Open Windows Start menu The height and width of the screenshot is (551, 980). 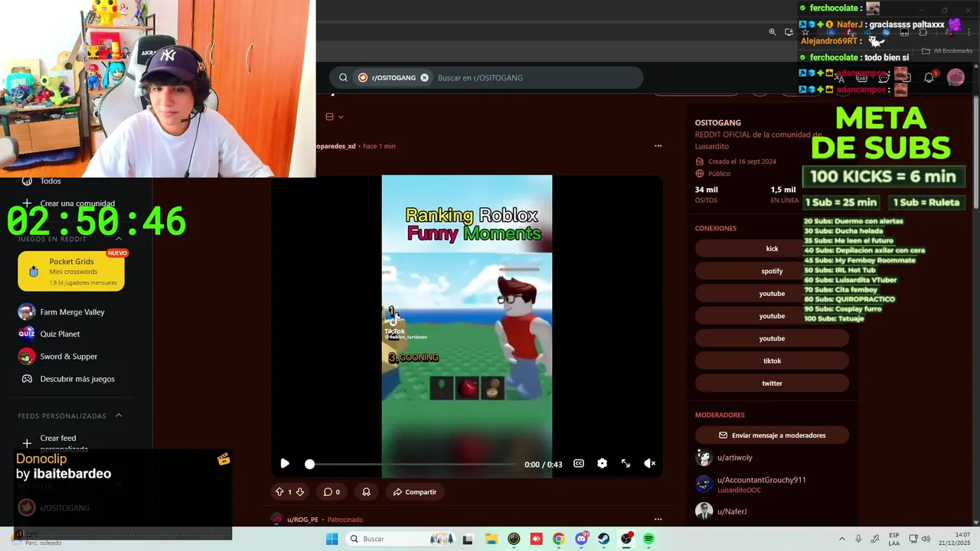[332, 540]
